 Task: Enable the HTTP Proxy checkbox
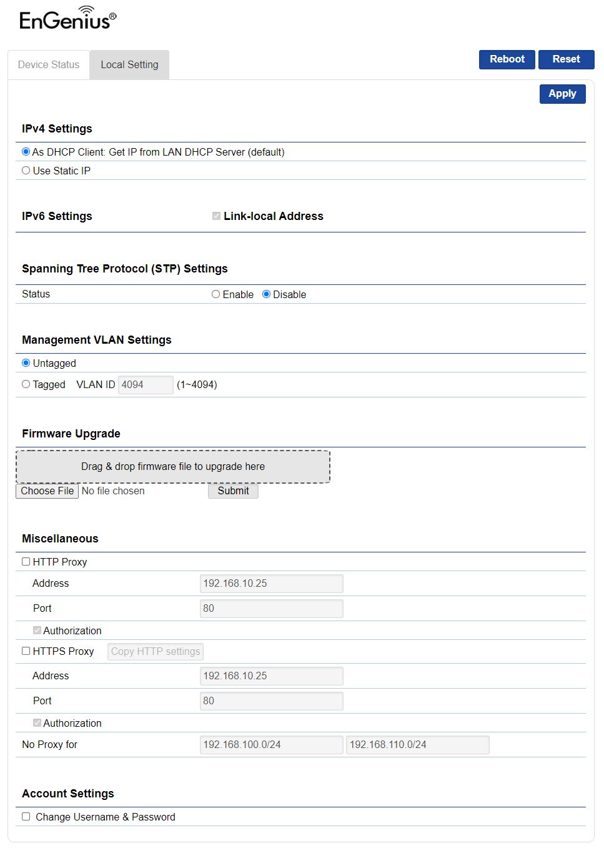click(x=26, y=562)
